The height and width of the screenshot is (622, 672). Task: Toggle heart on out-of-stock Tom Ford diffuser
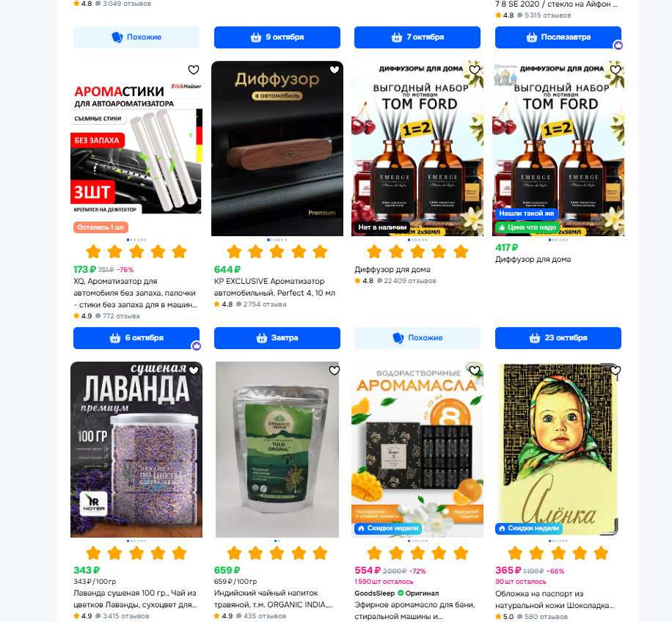click(475, 70)
